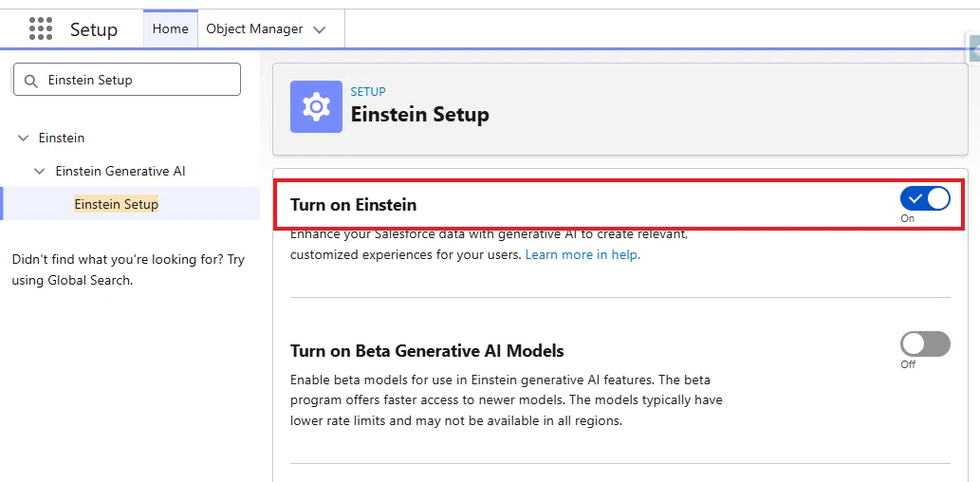Collapse the Einstein tree section
Screen dimensions: 980x482
coord(23,138)
